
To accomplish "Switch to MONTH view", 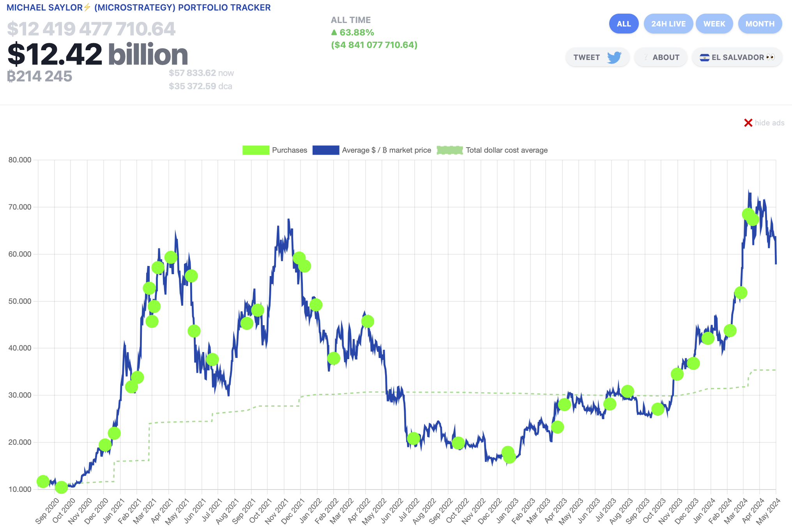I will 760,24.
